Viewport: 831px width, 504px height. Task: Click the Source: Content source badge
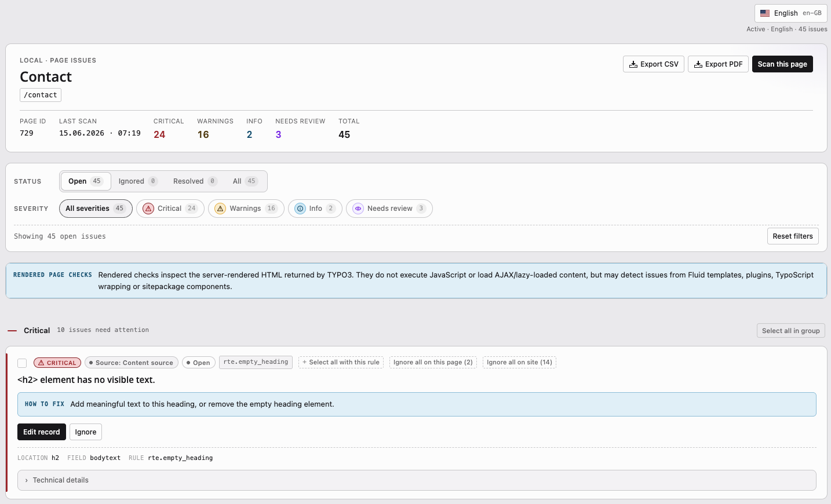click(x=132, y=363)
